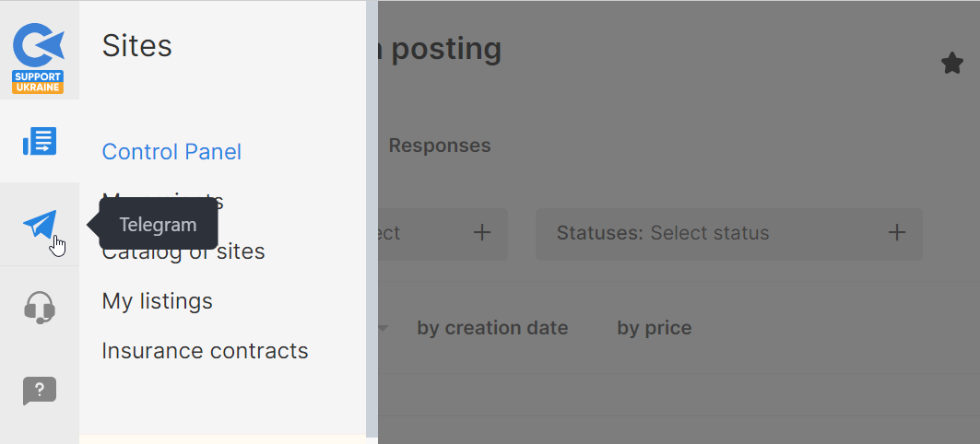Expand the Statuses: Select status dropdown

710,233
